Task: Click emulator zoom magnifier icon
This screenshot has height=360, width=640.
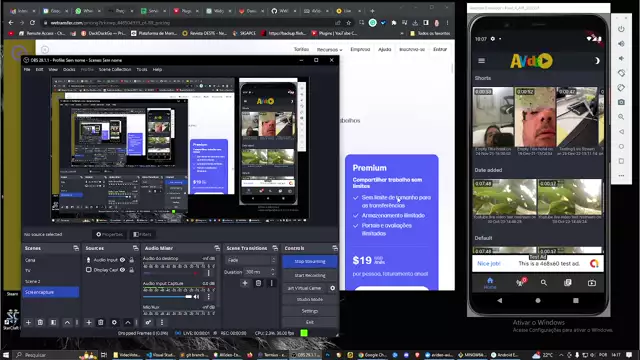Action: click(x=621, y=117)
